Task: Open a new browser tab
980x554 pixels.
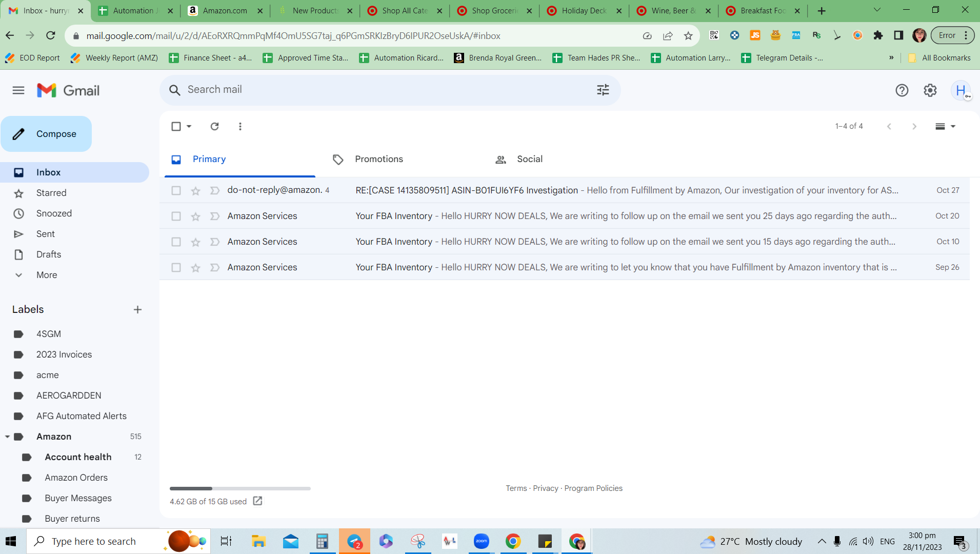Action: click(822, 11)
